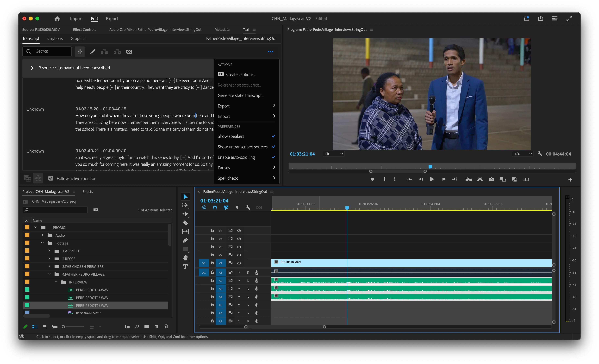Click the Export Frame camera icon
The width and height of the screenshot is (599, 364).
click(x=491, y=179)
